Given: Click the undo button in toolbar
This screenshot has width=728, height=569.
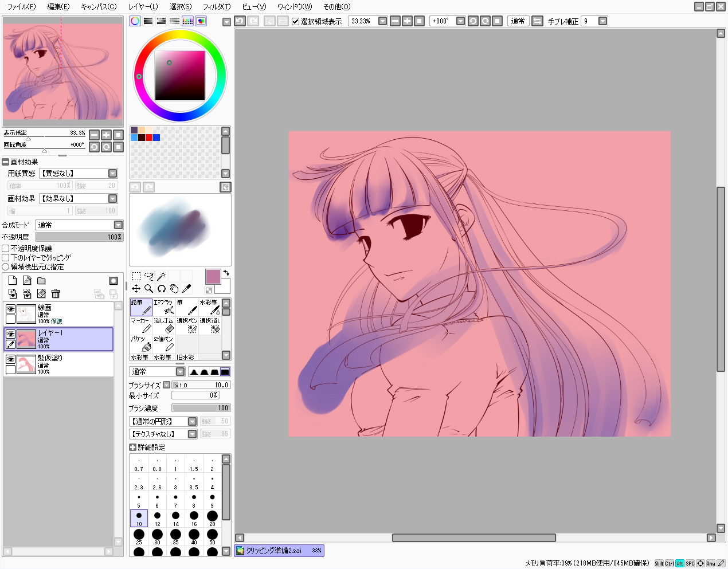Looking at the screenshot, I should (x=240, y=21).
